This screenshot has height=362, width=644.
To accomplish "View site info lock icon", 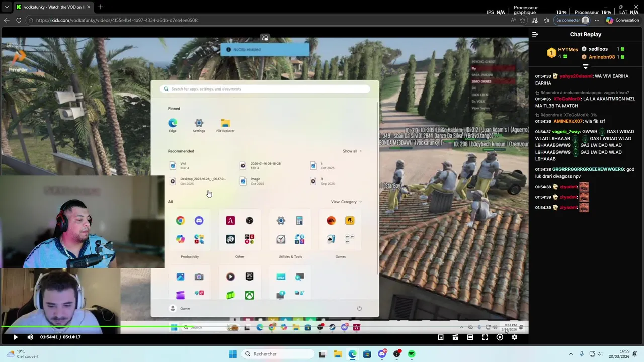I will 31,20.
